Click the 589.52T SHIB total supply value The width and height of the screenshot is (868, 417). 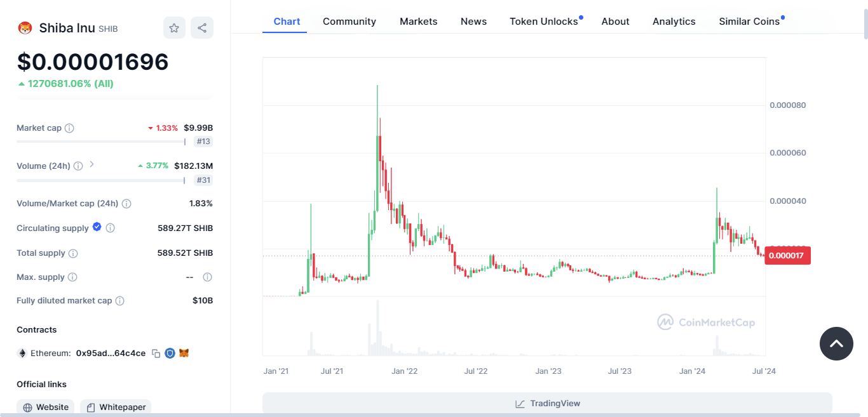185,253
